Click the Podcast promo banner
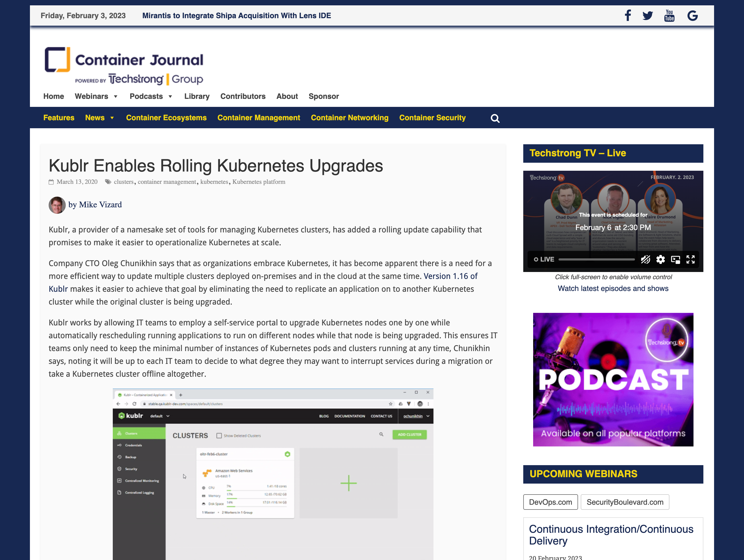 click(x=613, y=380)
